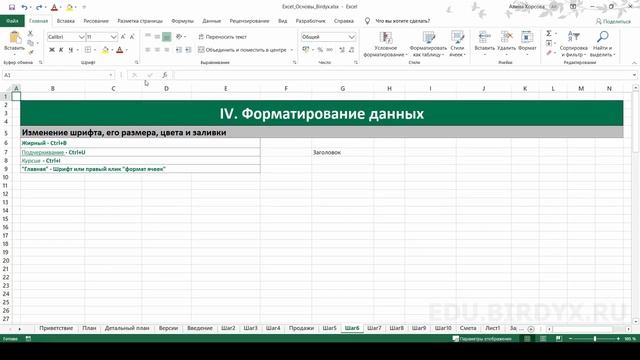Click the Percent Style icon

tap(320, 50)
